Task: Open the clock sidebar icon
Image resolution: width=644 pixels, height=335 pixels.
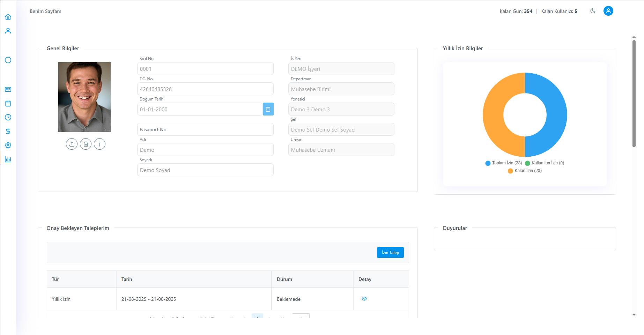Action: tap(8, 117)
